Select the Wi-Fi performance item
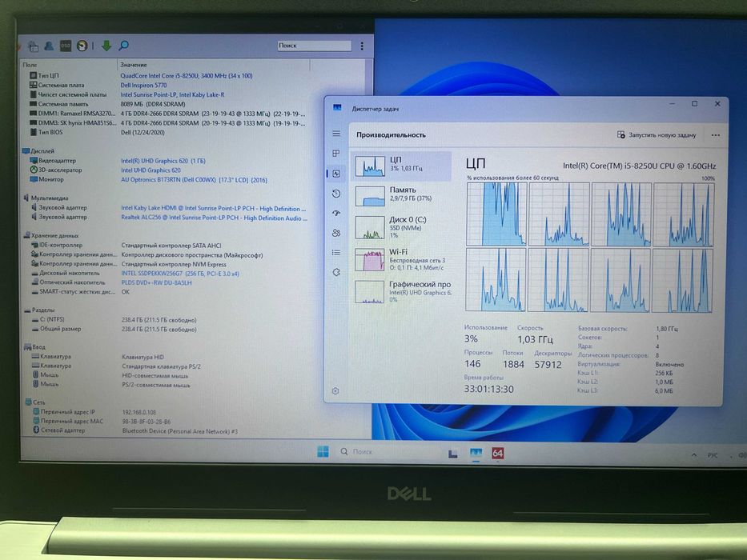 pos(402,259)
